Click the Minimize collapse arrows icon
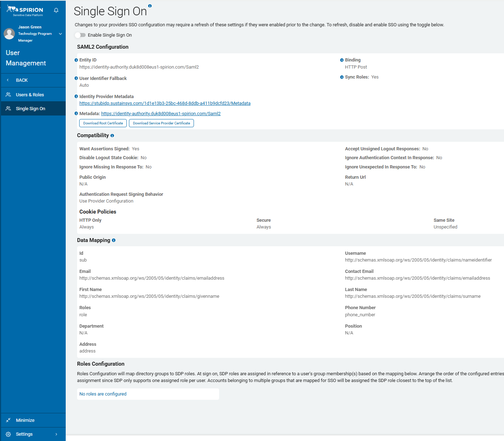The width and height of the screenshot is (504, 441). (8, 420)
